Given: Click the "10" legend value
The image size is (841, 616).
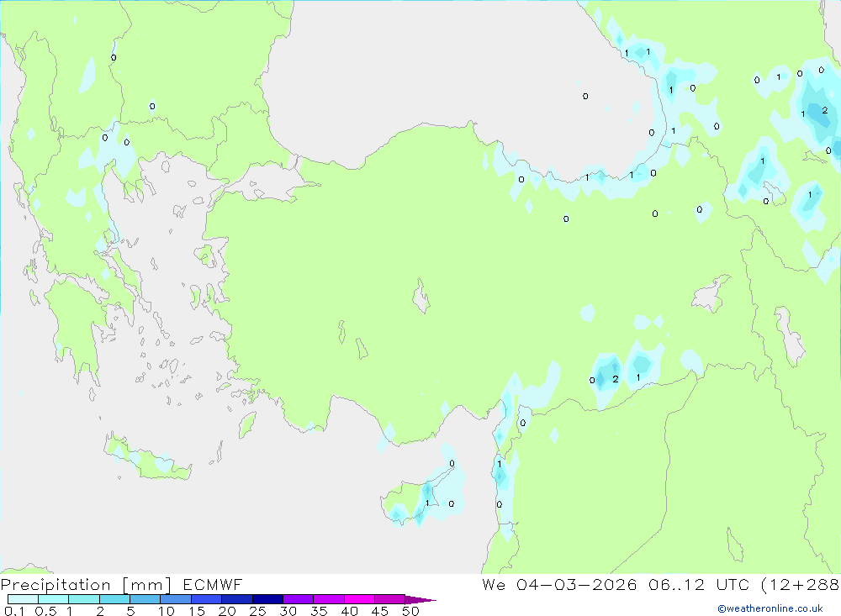Looking at the screenshot, I should tap(167, 611).
